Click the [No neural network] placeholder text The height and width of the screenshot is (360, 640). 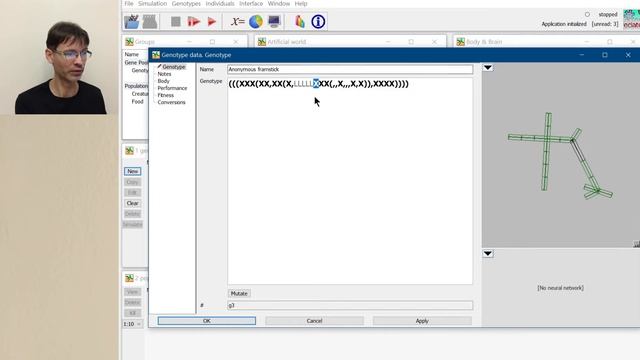(560, 288)
